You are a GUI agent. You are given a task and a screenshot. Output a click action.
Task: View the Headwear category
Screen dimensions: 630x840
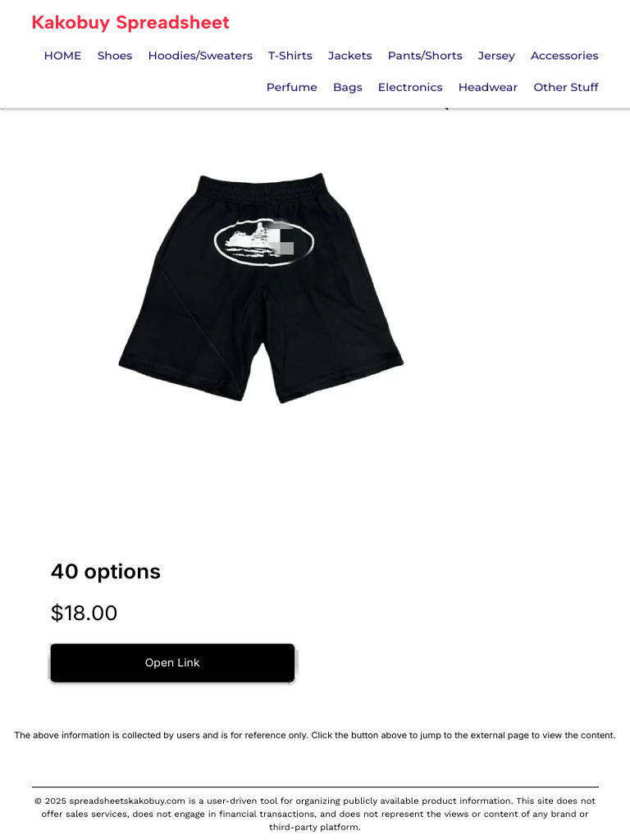(x=488, y=87)
